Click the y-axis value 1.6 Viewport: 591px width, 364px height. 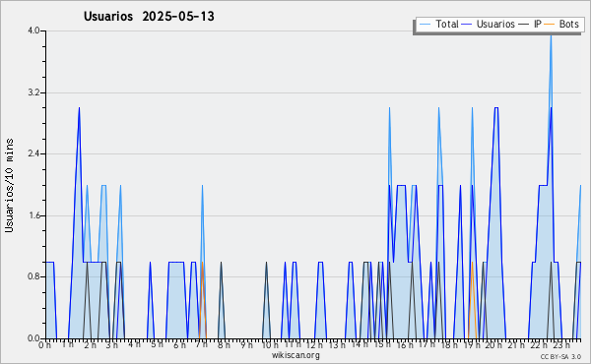pos(33,215)
